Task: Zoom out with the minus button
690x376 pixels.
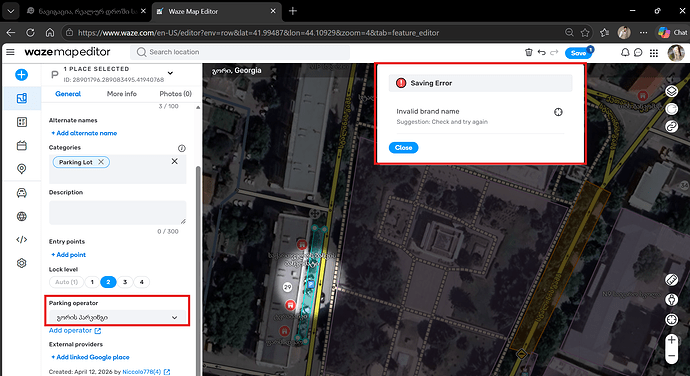Action: pyautogui.click(x=672, y=355)
